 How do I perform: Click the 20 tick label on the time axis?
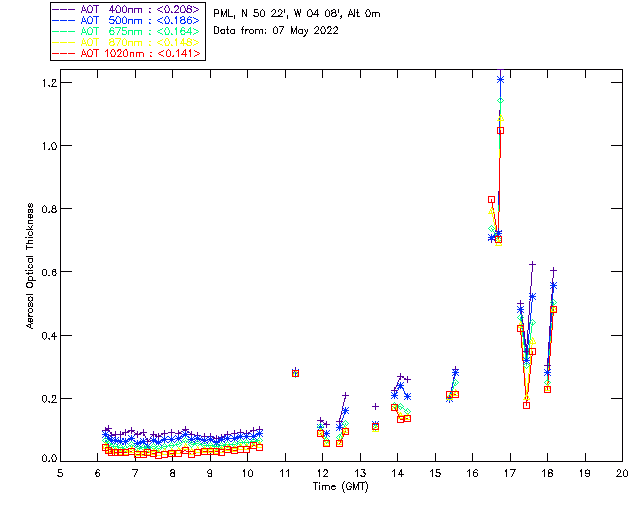(621, 473)
